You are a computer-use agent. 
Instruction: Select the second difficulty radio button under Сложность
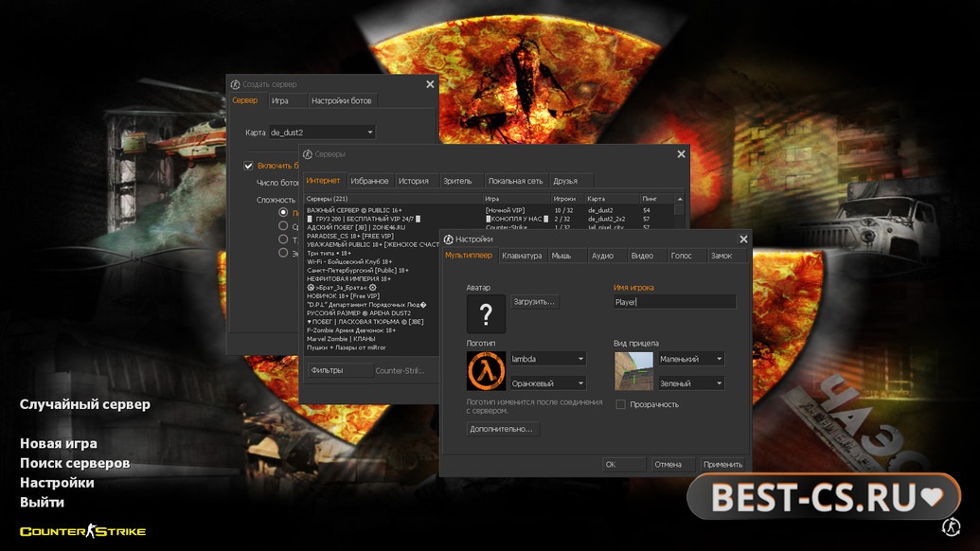coord(283,225)
